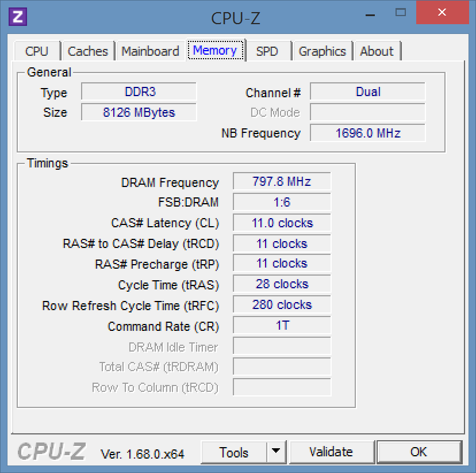Click the Command Rate (CR) label
This screenshot has height=473, width=476.
[x=163, y=327]
